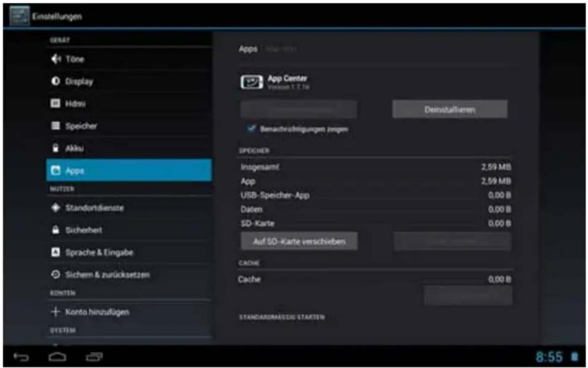588x368 pixels.
Task: Open Standortdienste via its location icon
Action: pyautogui.click(x=56, y=208)
